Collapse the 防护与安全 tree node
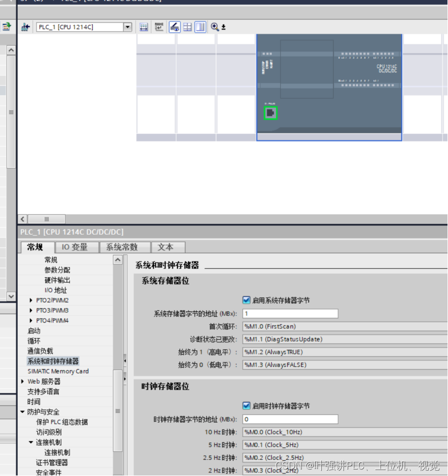This screenshot has width=448, height=476. [23, 412]
